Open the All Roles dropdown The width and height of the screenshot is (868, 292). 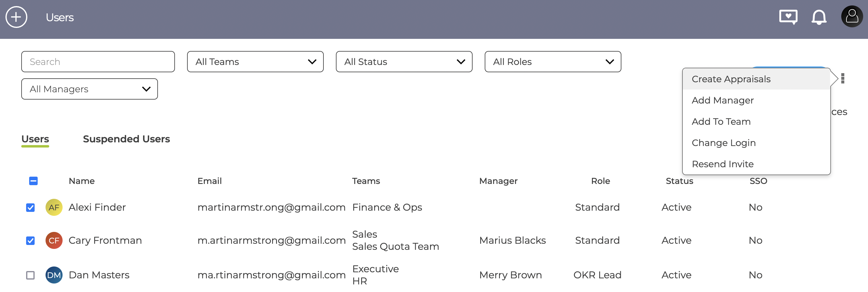coord(553,62)
